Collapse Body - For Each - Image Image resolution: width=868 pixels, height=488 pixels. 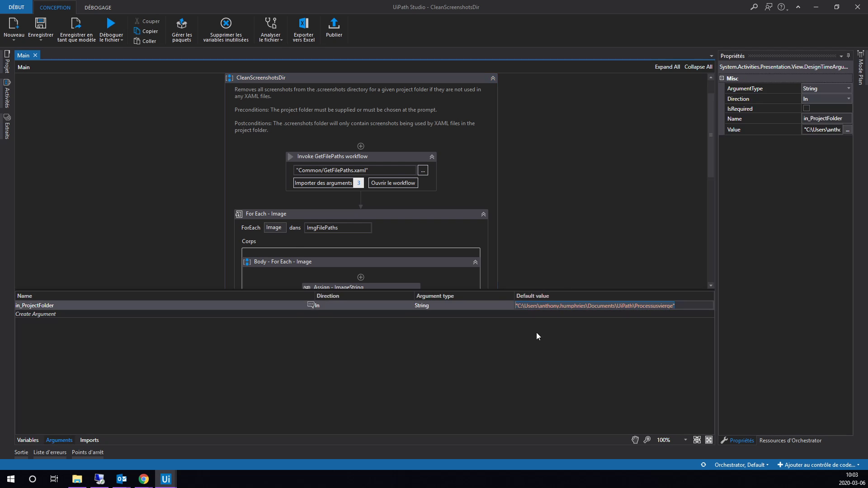pos(475,262)
